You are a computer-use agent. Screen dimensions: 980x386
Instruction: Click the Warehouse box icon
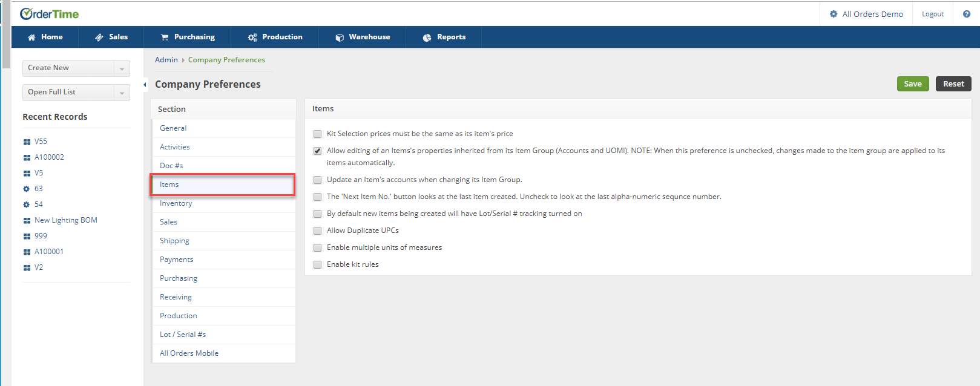[340, 38]
